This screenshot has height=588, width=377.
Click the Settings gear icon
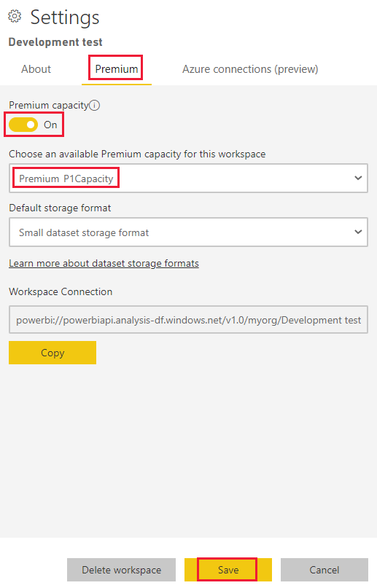15,17
